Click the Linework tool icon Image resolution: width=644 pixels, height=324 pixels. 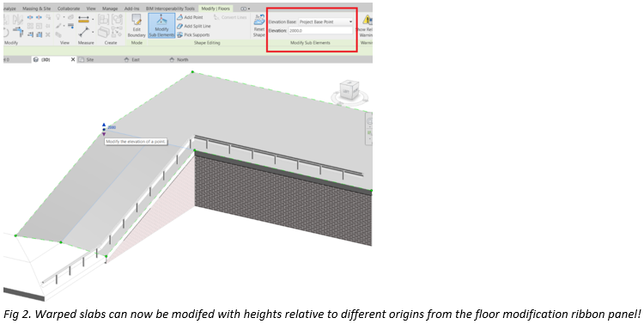[70, 27]
